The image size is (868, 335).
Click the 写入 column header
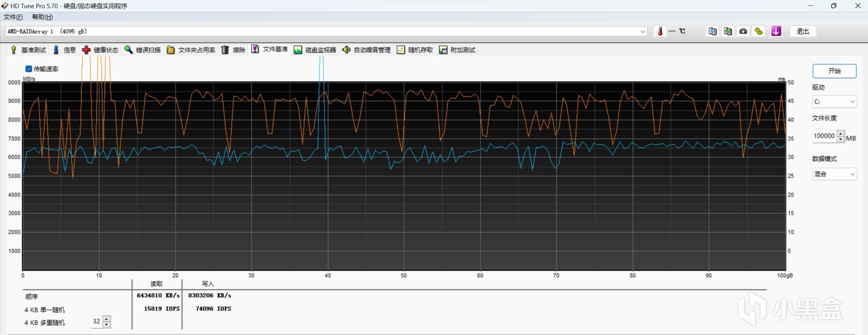coord(208,284)
